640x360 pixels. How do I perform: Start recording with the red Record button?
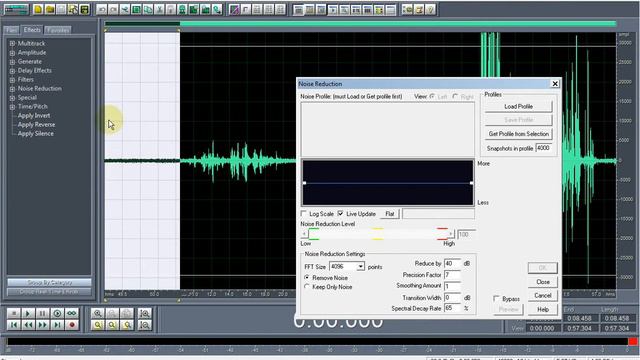click(72, 325)
